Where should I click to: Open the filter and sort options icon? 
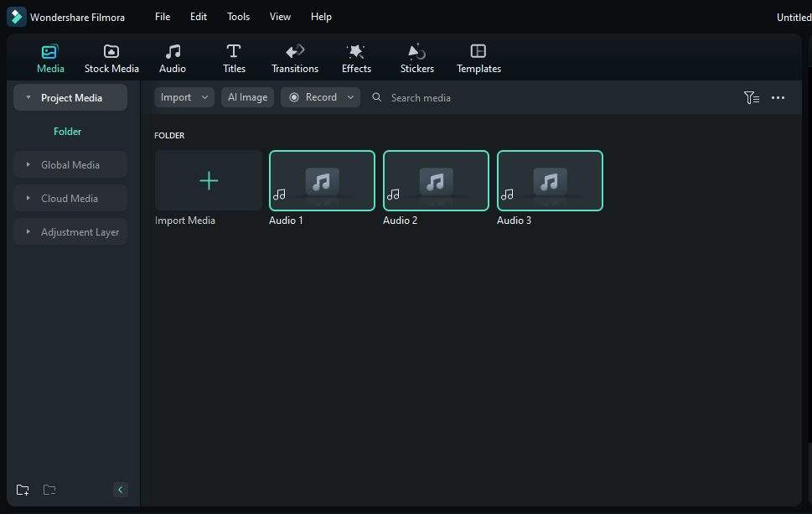tap(752, 97)
